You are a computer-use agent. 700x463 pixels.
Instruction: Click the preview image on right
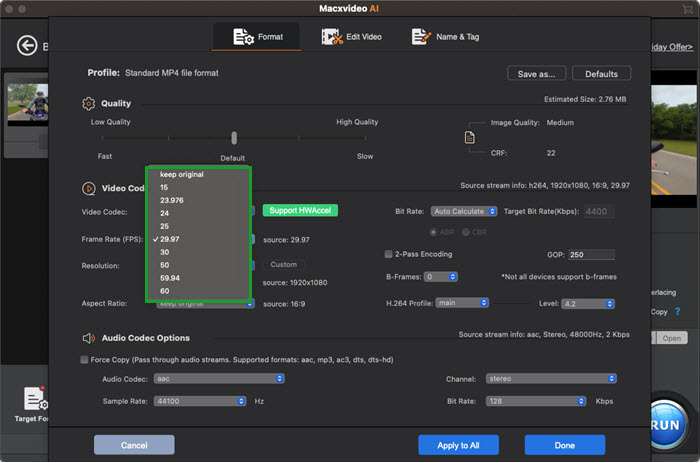coord(673,140)
